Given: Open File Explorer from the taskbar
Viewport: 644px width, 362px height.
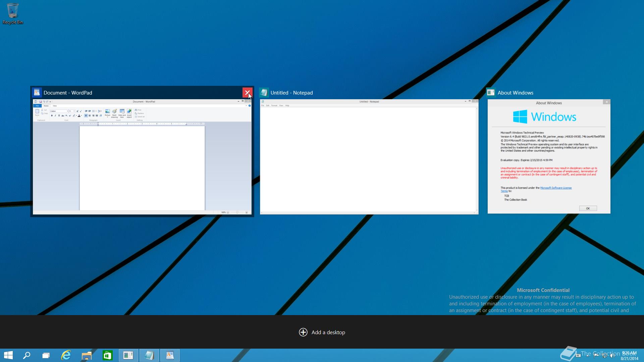Looking at the screenshot, I should pos(87,355).
